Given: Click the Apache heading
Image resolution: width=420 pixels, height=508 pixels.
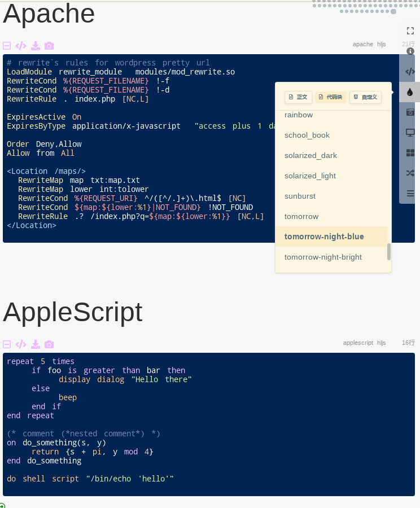Looking at the screenshot, I should (x=49, y=14).
